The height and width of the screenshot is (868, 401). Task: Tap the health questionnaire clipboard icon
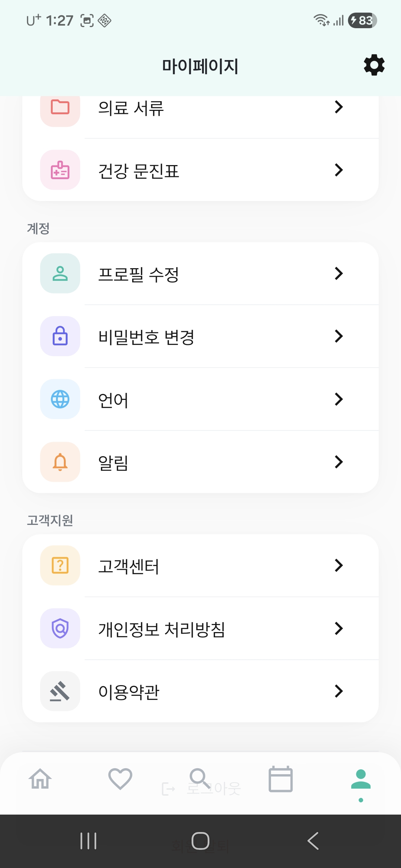[x=60, y=170]
